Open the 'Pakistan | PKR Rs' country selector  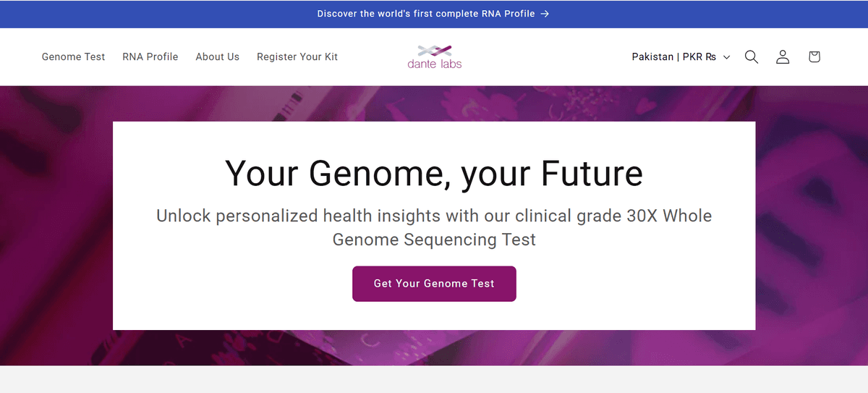[673, 56]
